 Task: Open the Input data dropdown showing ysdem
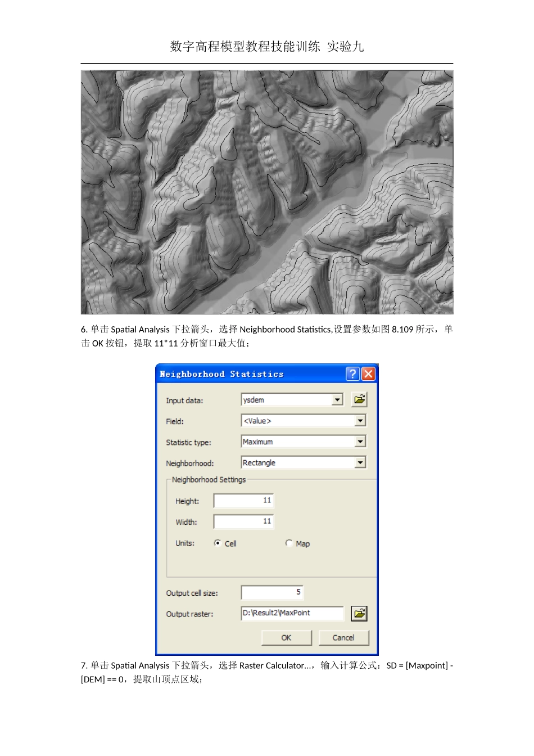[x=337, y=400]
